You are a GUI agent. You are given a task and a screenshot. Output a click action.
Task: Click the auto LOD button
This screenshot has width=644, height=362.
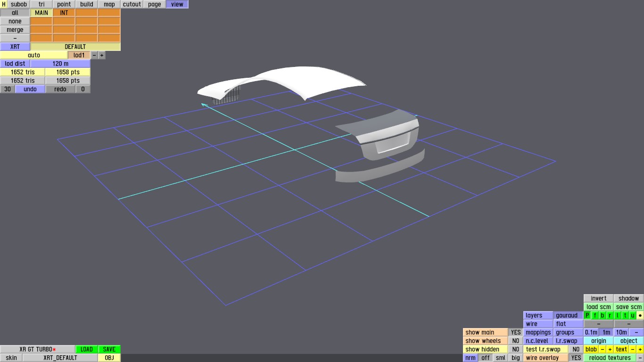[x=34, y=55]
